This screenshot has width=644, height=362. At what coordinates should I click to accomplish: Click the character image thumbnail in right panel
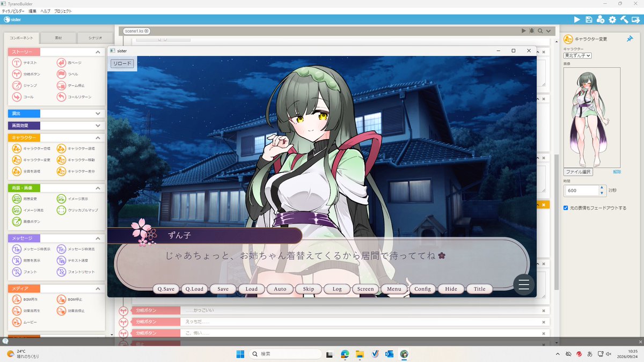click(x=592, y=117)
